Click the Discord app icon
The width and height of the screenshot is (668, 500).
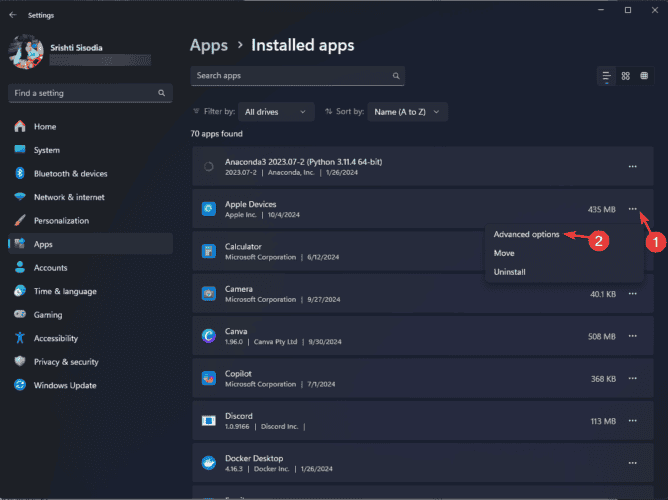click(208, 420)
